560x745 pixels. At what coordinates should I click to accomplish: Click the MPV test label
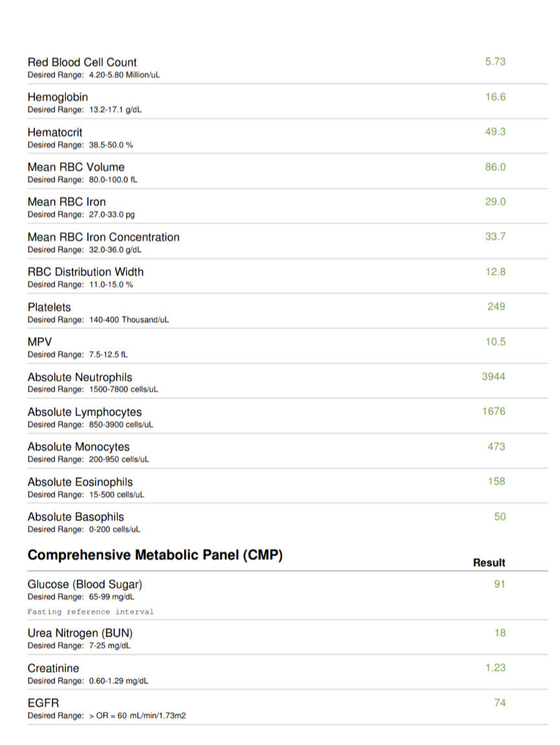(x=40, y=342)
